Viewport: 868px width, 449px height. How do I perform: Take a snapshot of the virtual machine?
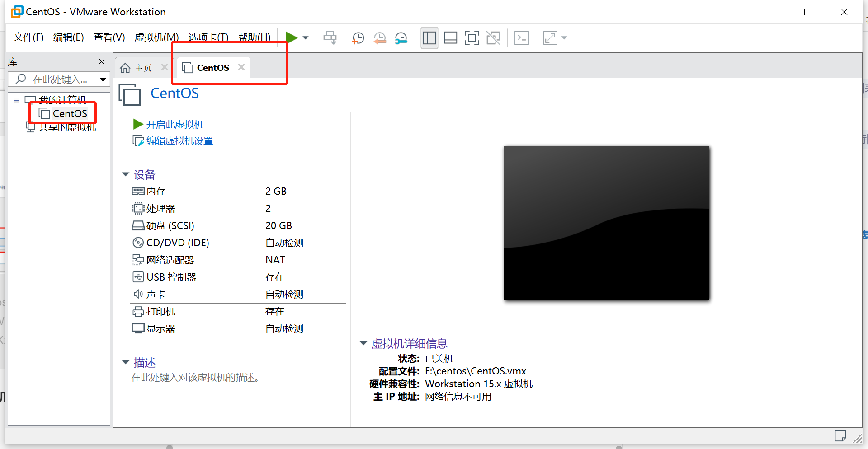358,38
